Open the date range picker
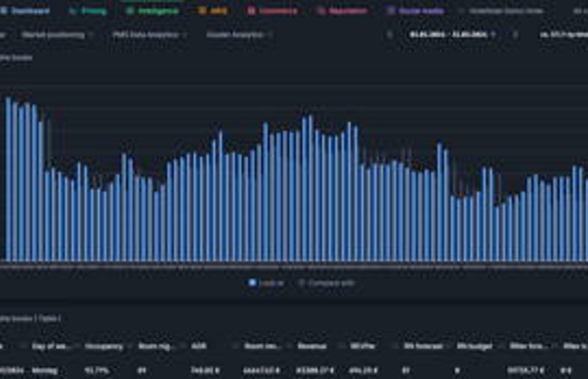 point(452,35)
